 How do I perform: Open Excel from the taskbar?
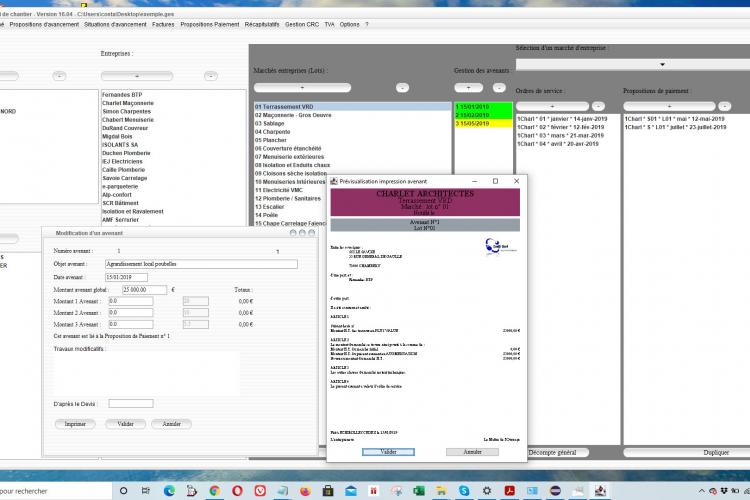(419, 490)
